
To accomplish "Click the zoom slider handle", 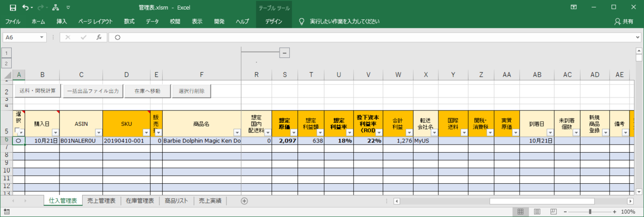I will (590, 212).
